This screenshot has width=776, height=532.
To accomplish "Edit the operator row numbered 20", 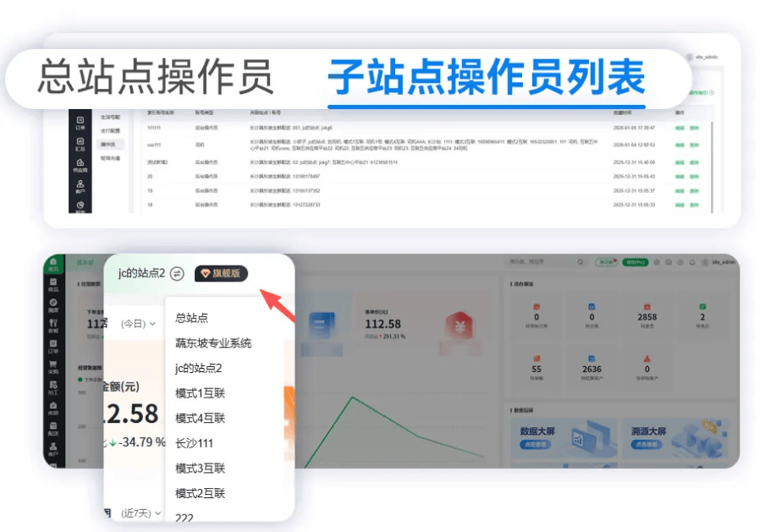I will [680, 177].
